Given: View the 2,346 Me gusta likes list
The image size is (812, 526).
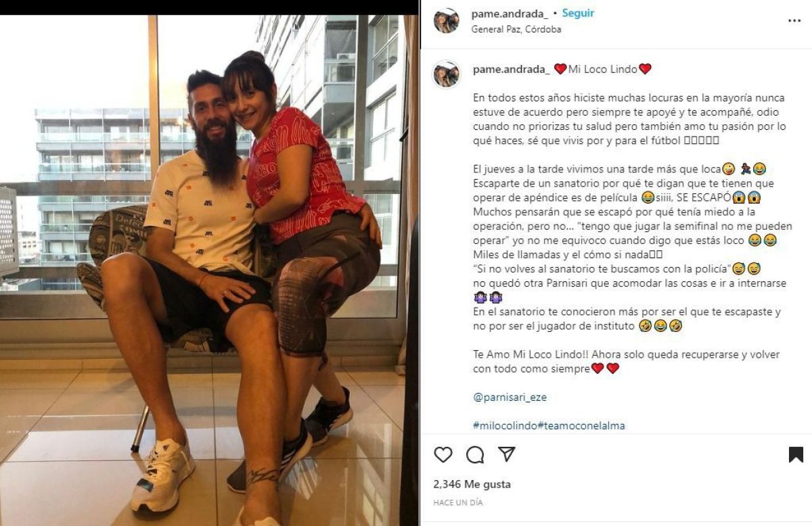Looking at the screenshot, I should 472,485.
